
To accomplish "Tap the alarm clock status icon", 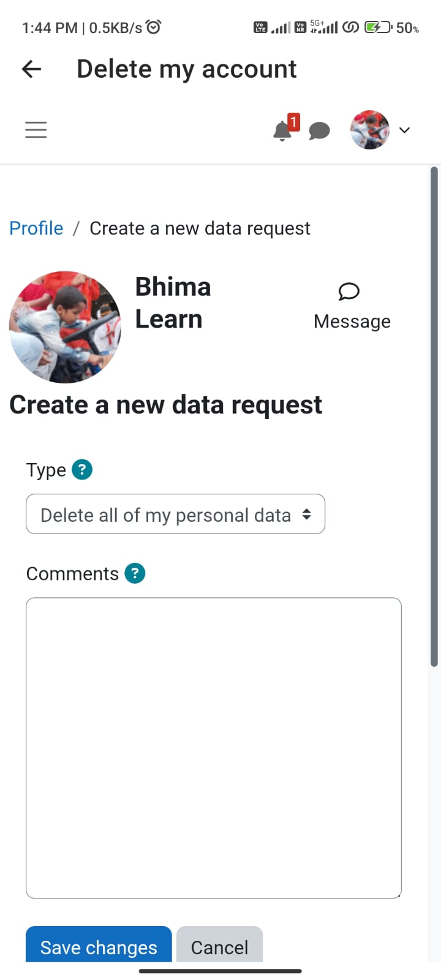I will (x=154, y=27).
